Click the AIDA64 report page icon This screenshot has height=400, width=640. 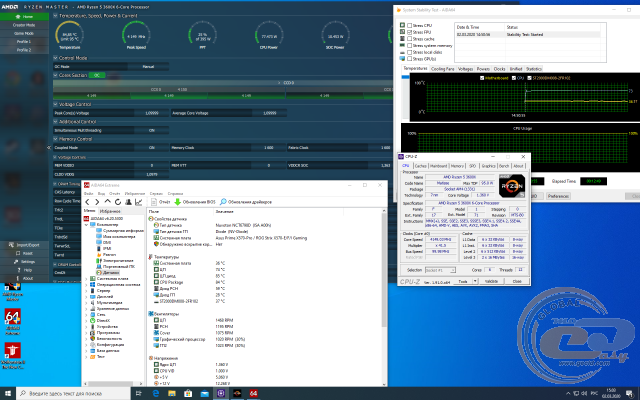coord(154,202)
